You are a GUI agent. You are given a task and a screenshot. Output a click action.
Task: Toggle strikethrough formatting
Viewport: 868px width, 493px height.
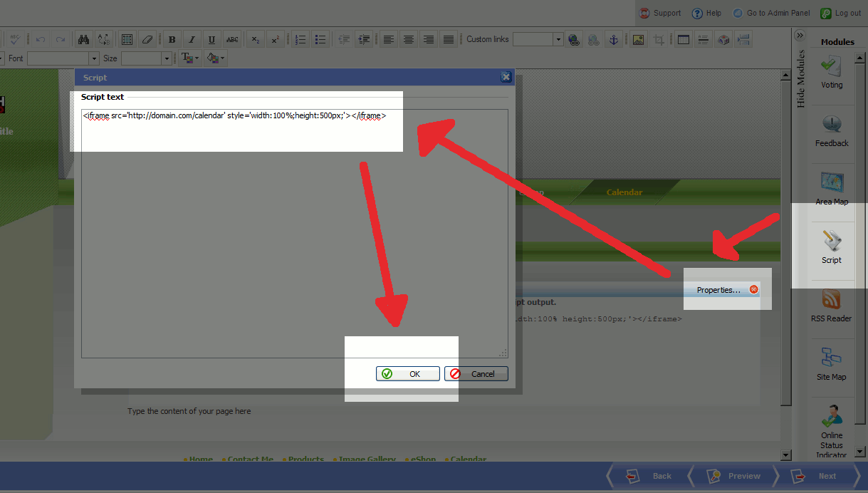(x=232, y=40)
